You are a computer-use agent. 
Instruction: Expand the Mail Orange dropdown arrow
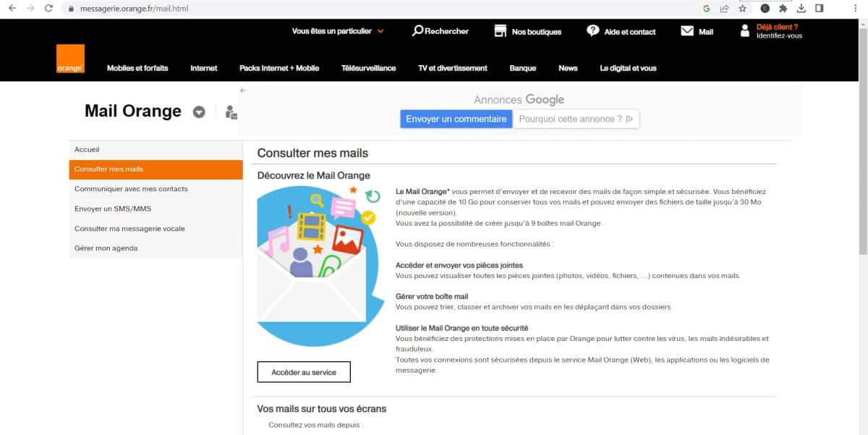[x=199, y=112]
